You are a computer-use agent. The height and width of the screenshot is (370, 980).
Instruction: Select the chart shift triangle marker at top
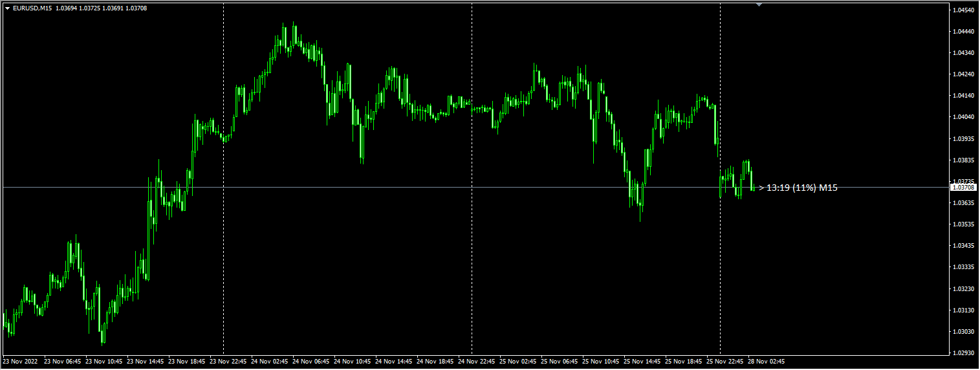point(759,5)
